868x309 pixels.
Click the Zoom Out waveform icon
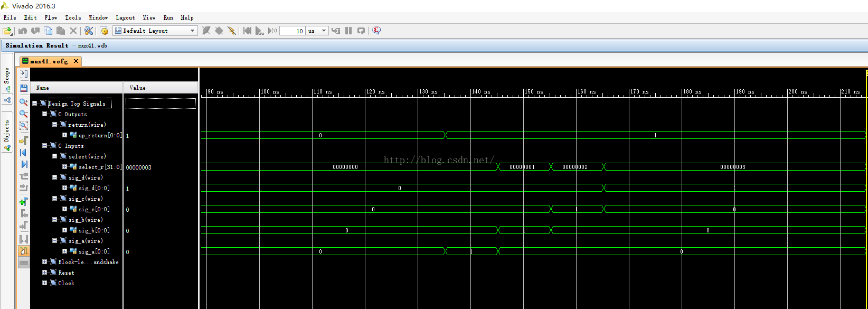[x=24, y=114]
